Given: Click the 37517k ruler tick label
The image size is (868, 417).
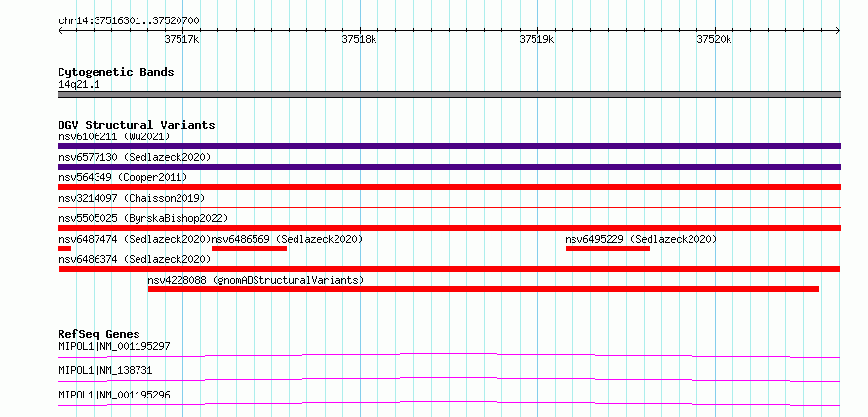Looking at the screenshot, I should pyautogui.click(x=181, y=39).
